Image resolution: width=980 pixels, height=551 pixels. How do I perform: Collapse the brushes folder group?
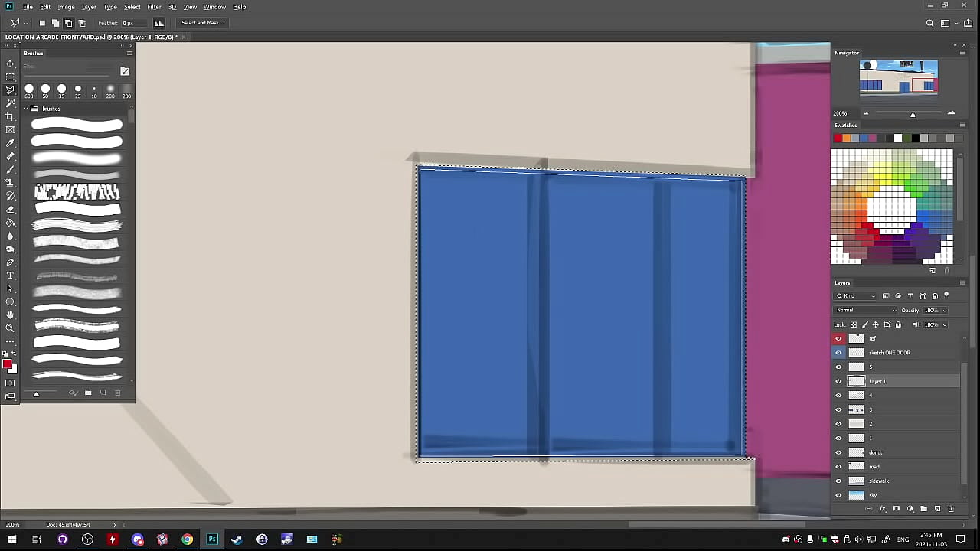26,109
